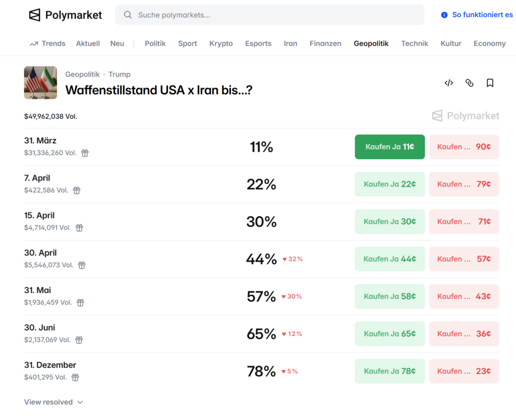Select the Esports category tab
This screenshot has width=516, height=420.
[x=258, y=43]
